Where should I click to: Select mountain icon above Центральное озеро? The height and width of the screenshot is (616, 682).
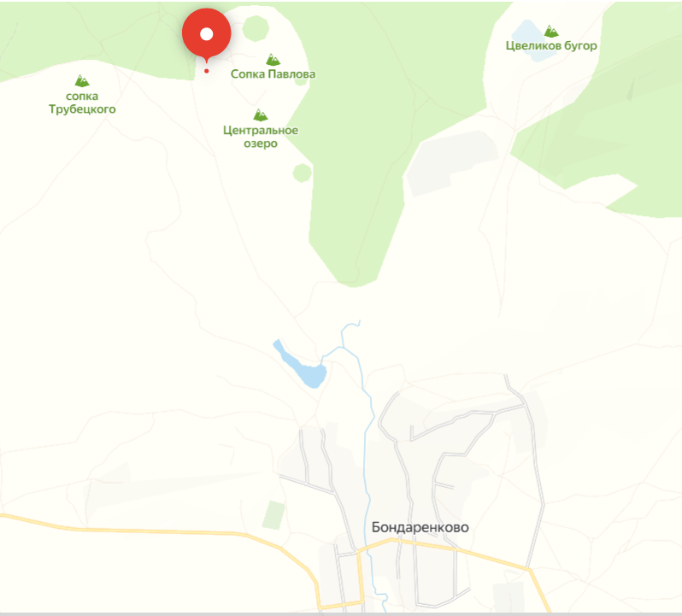tap(260, 114)
